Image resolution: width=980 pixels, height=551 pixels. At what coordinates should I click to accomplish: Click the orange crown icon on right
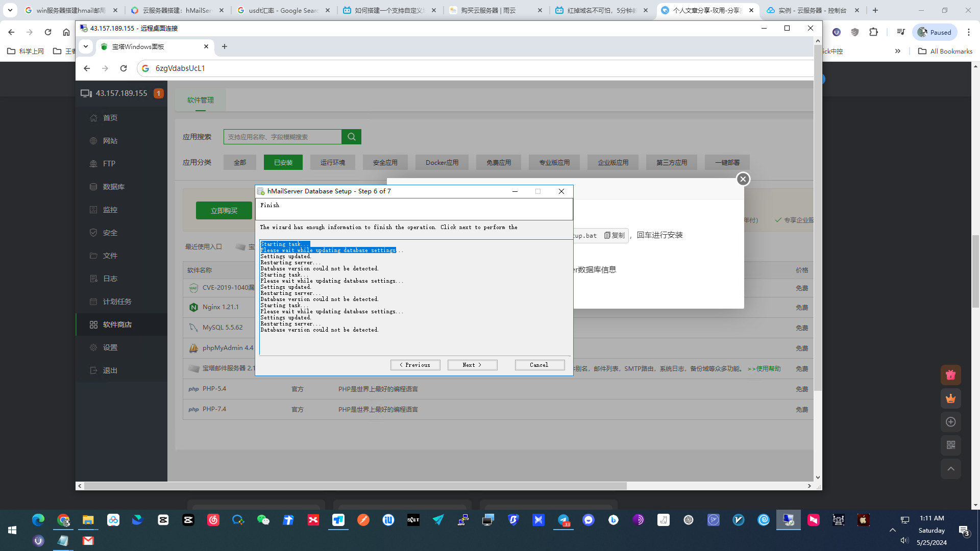pos(950,398)
